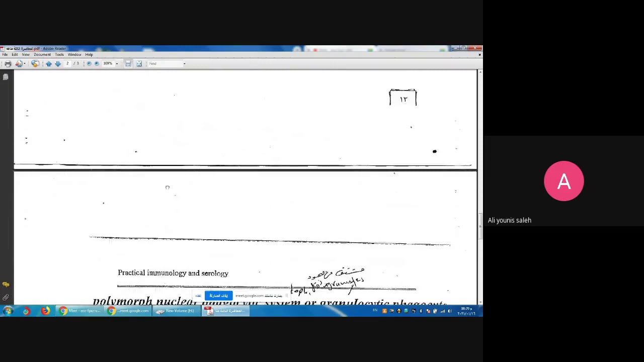Click the boxed page number on page
This screenshot has width=644, height=362.
pos(403,98)
